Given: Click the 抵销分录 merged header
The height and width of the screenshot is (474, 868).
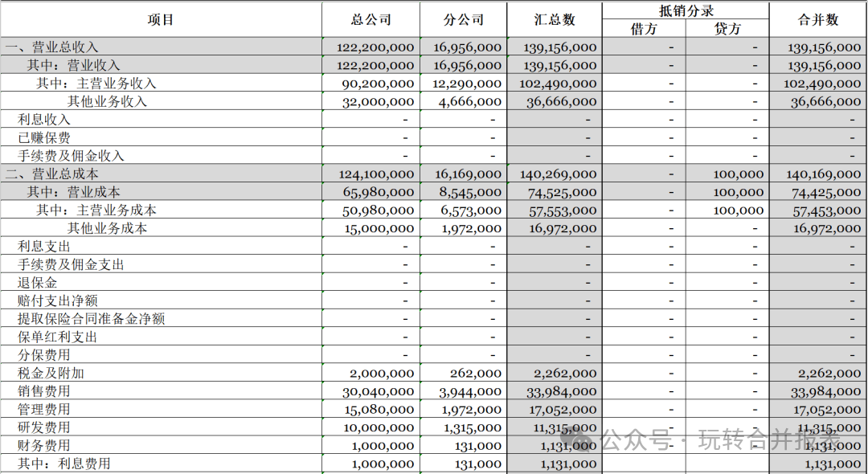Looking at the screenshot, I should point(685,10).
